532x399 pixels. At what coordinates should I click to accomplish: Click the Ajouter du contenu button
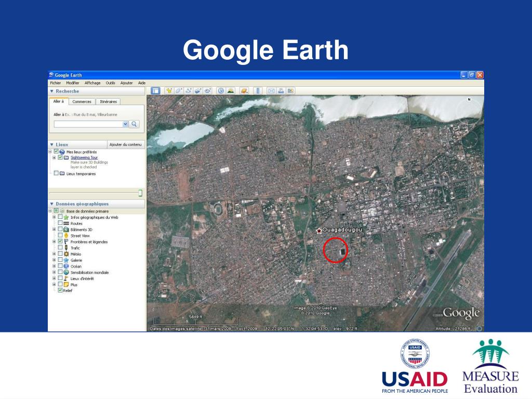pyautogui.click(x=126, y=144)
